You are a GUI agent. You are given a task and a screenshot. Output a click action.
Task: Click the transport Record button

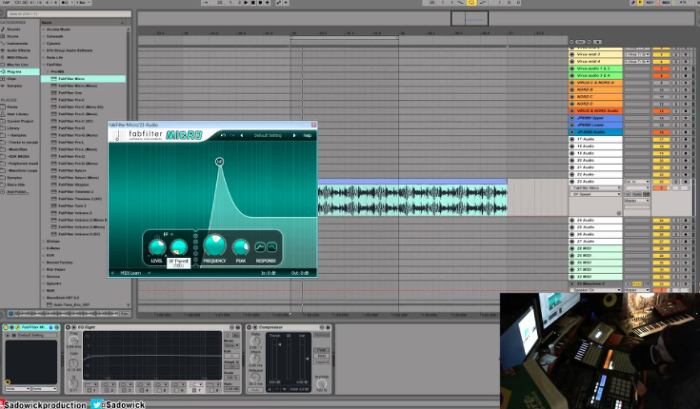[x=260, y=3]
